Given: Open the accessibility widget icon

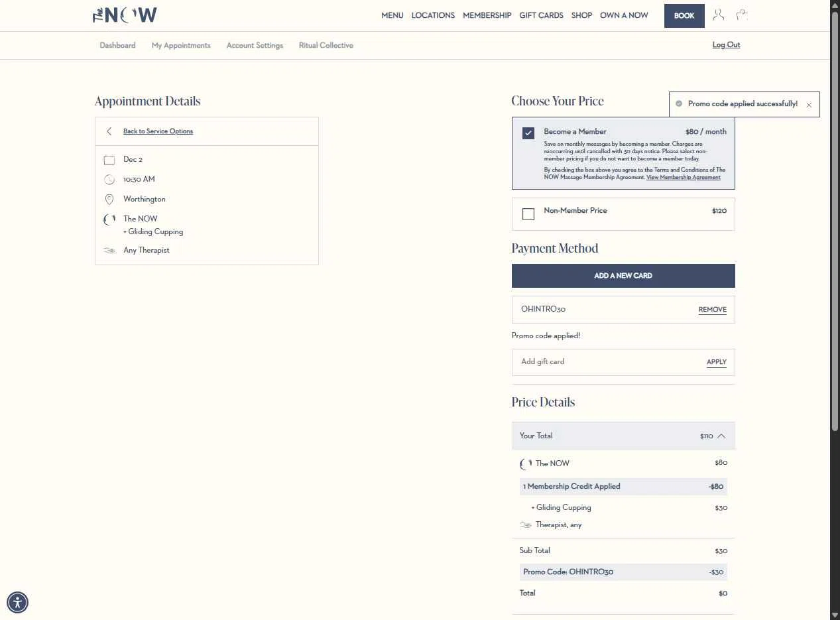Looking at the screenshot, I should (17, 603).
